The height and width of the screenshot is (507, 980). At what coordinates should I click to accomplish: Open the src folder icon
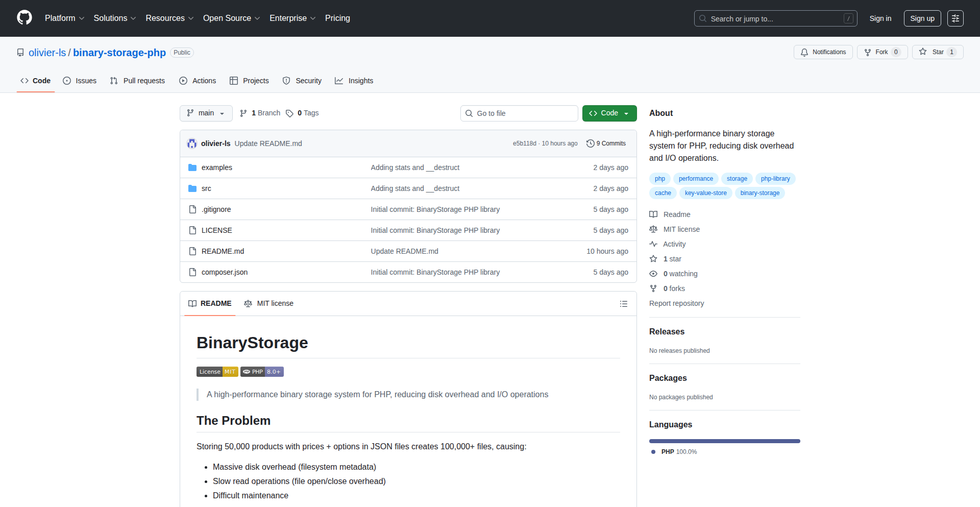(x=192, y=188)
